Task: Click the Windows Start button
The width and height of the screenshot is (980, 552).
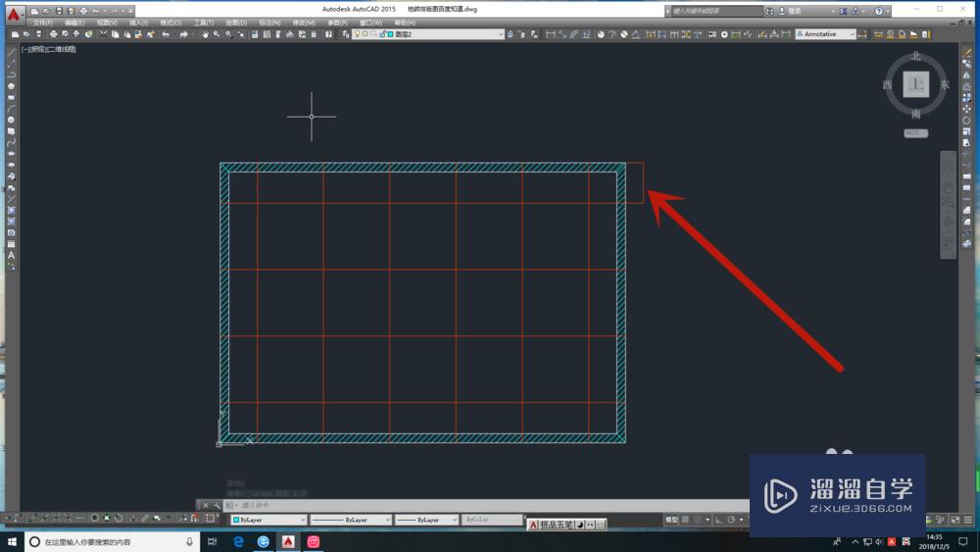Action: (x=12, y=541)
